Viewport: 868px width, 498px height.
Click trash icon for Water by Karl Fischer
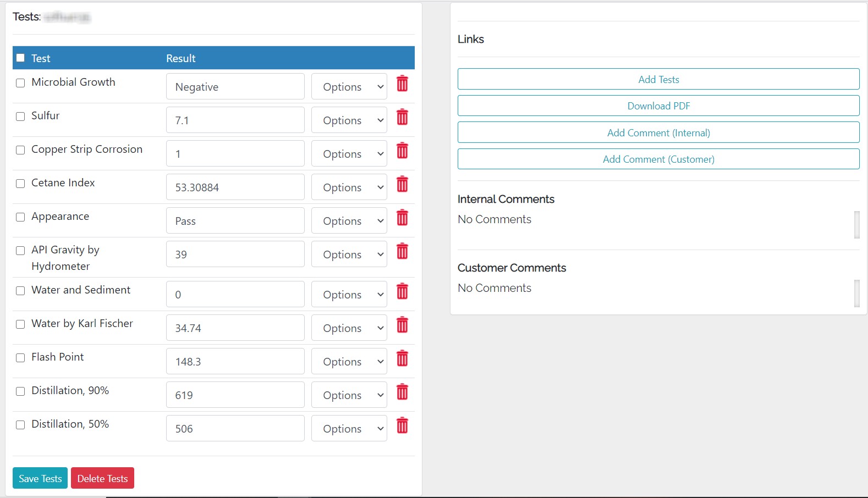click(x=402, y=325)
